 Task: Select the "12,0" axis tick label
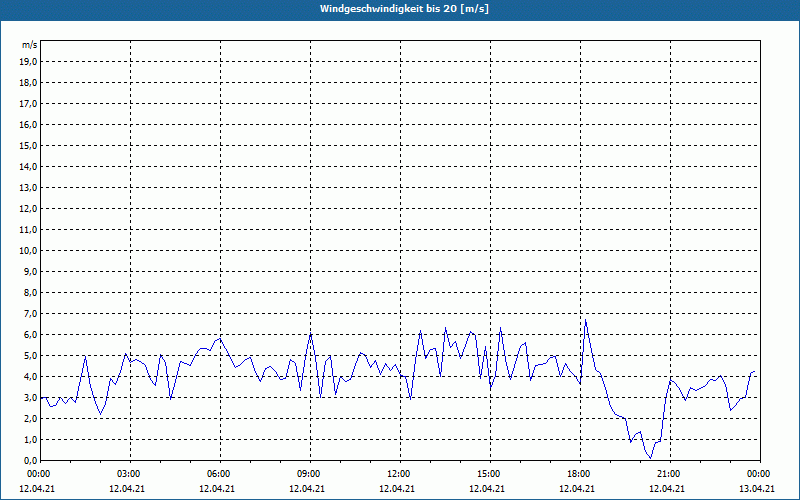(x=28, y=209)
